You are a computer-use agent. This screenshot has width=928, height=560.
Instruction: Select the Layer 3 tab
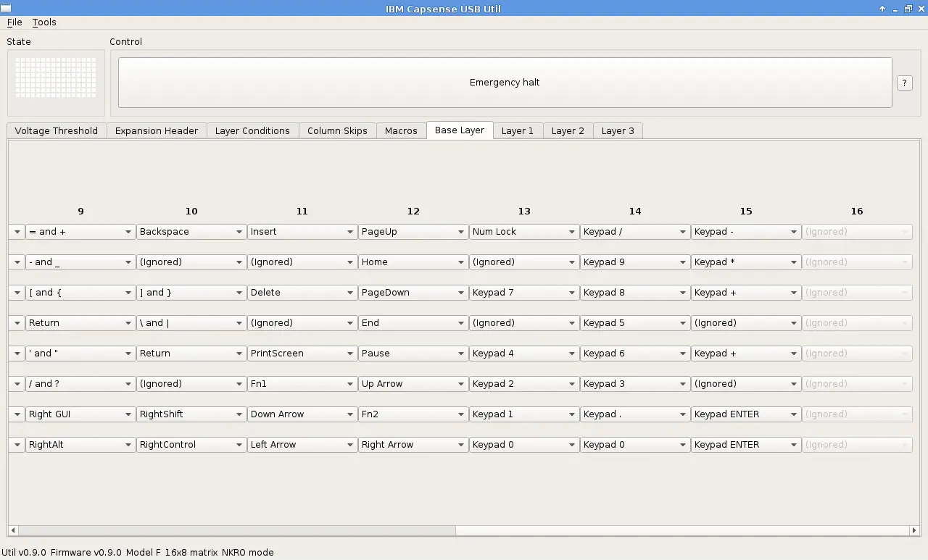pos(618,130)
